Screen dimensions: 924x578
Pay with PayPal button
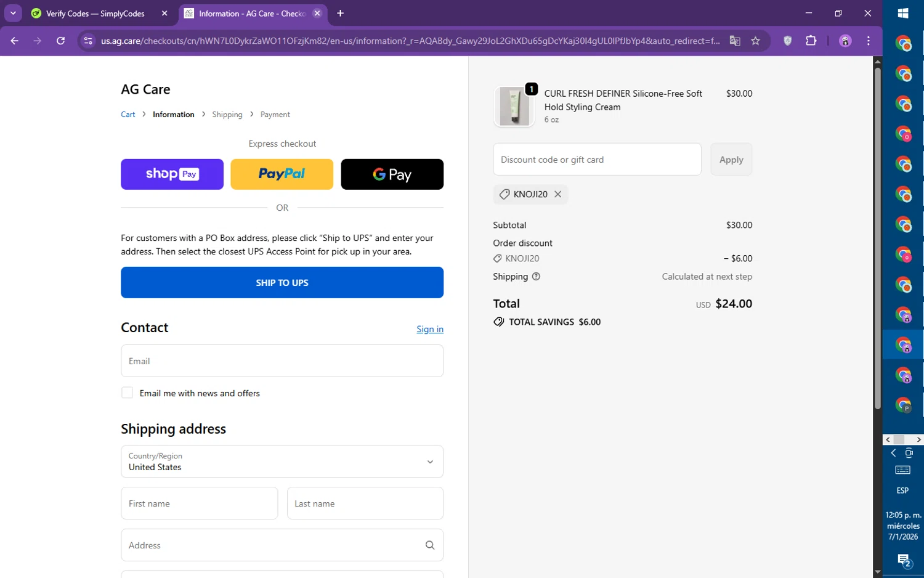pos(282,174)
